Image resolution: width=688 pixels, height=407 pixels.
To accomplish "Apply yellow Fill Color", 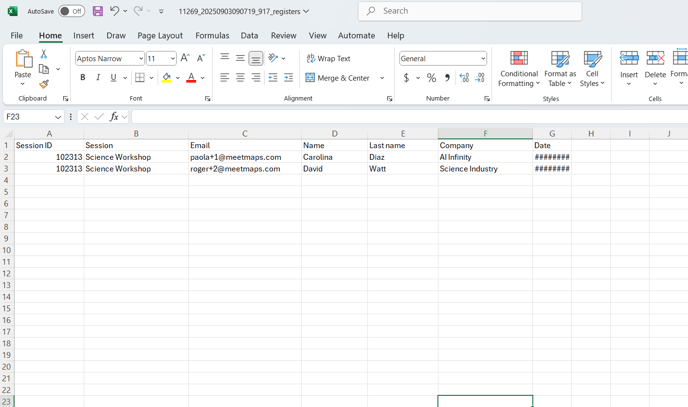I will click(x=166, y=78).
